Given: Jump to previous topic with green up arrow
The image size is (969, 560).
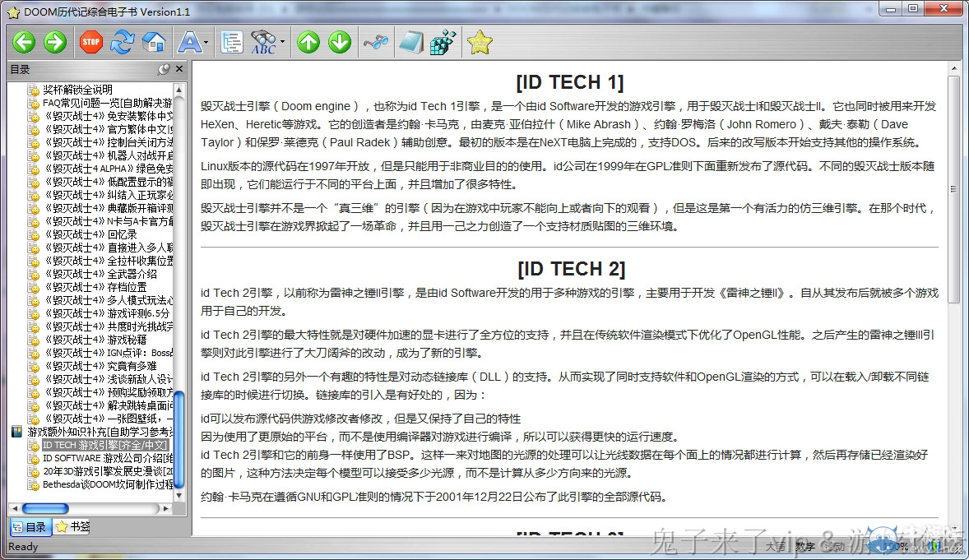Looking at the screenshot, I should pos(308,42).
